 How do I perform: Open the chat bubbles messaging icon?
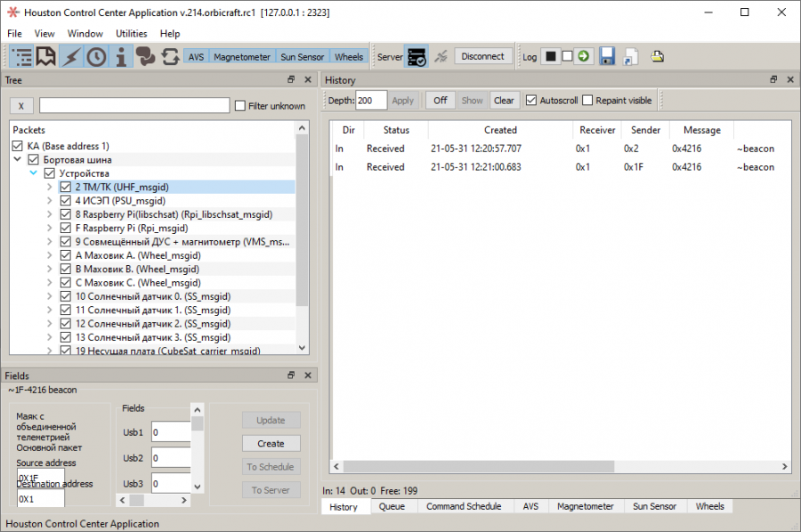click(148, 55)
